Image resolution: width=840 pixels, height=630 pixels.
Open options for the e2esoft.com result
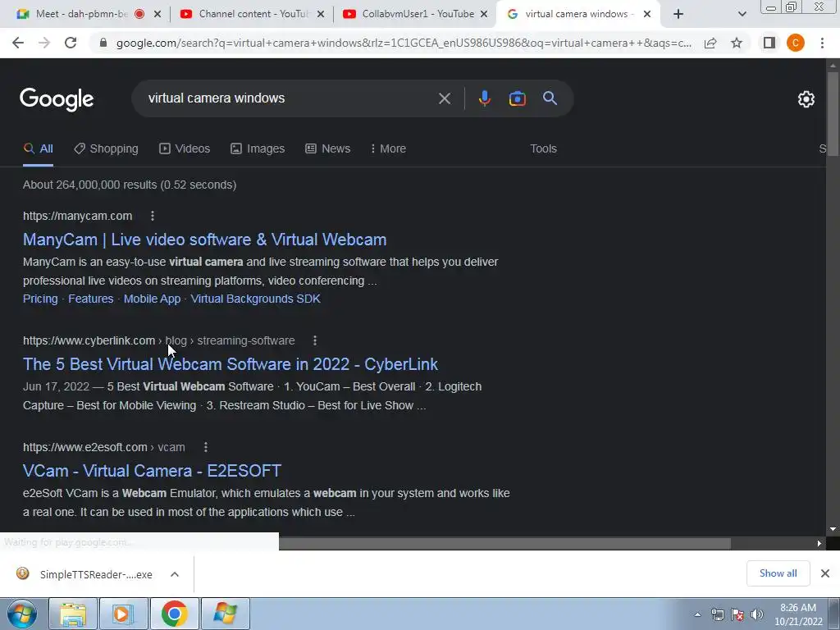tap(206, 447)
